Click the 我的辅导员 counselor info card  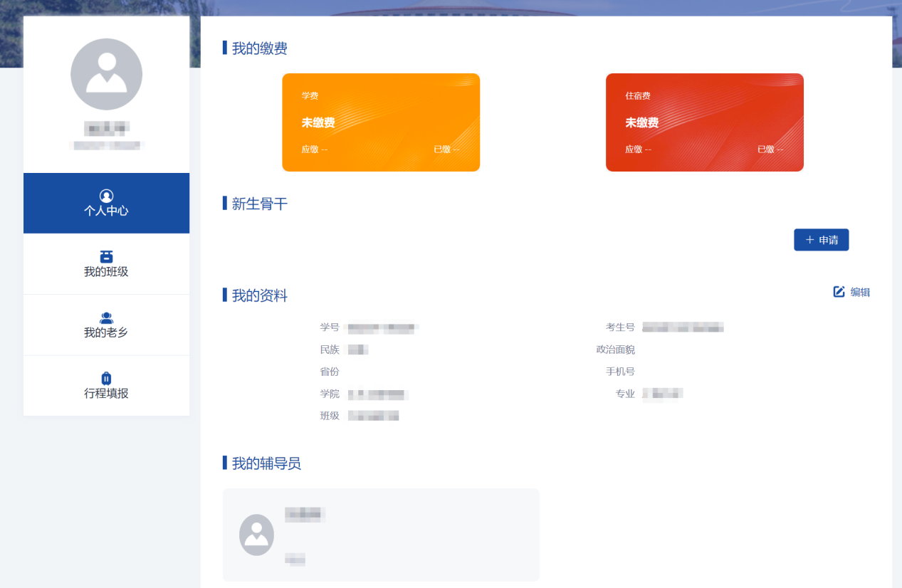pyautogui.click(x=381, y=535)
